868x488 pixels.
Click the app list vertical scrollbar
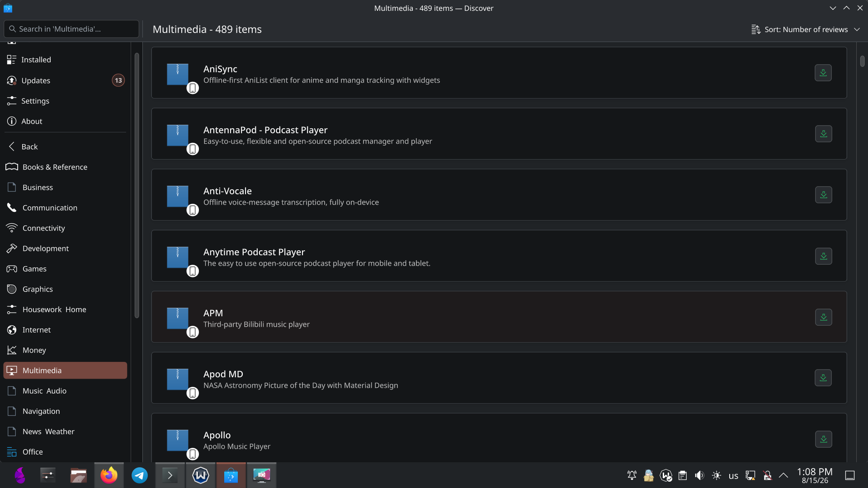click(x=862, y=61)
